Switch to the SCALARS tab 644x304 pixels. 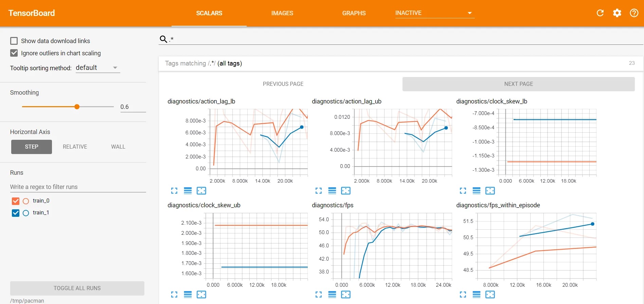209,13
